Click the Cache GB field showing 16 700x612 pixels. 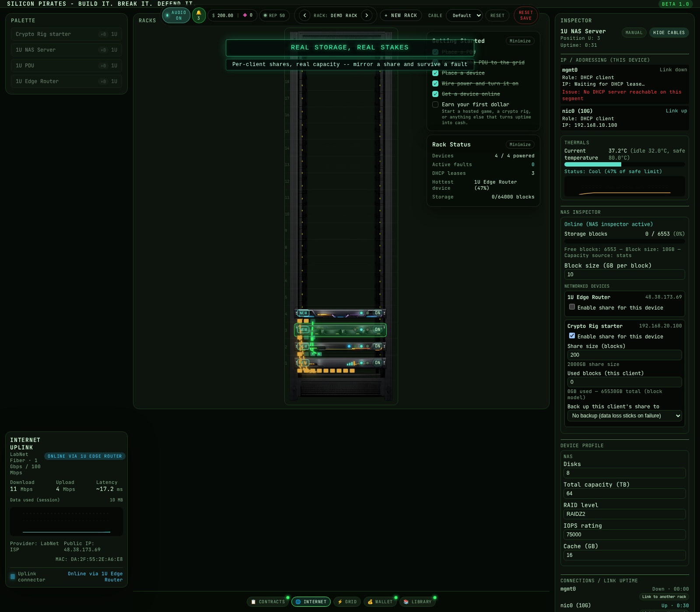point(625,555)
